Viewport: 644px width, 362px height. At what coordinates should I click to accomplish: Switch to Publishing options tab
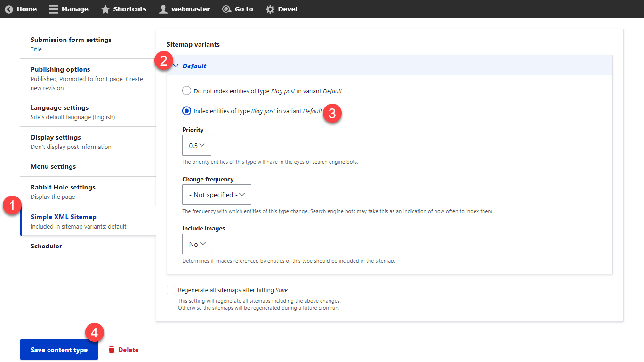(60, 69)
